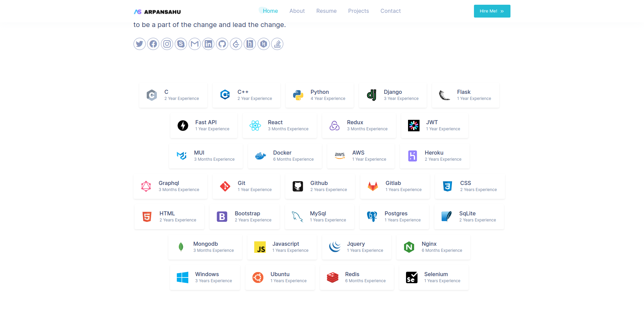Select Contact in the navigation bar

390,11
